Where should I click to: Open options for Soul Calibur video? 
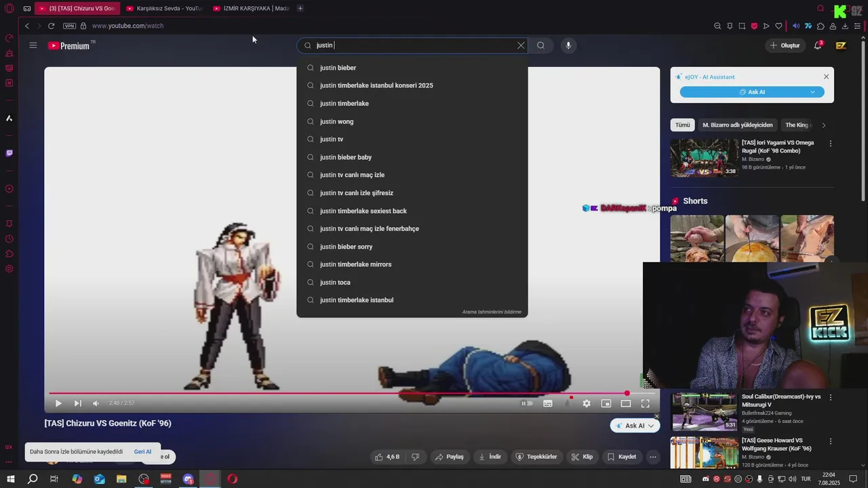[831, 398]
